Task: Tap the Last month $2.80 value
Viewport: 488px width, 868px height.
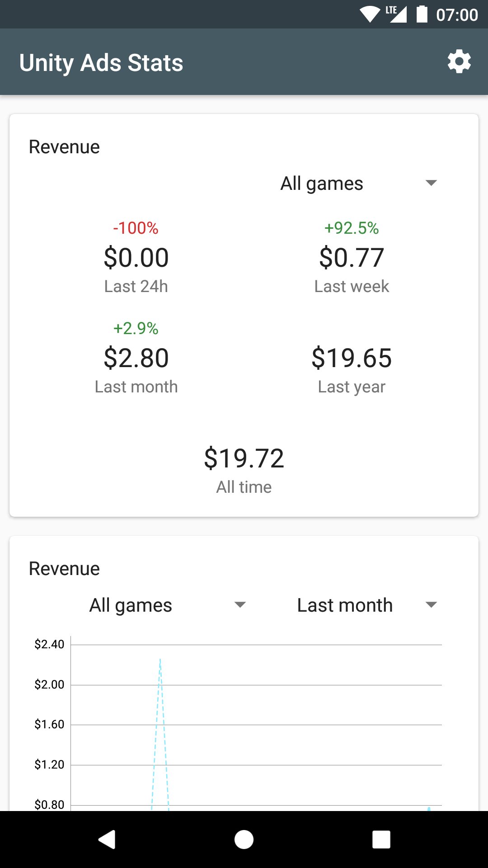Action: (136, 359)
